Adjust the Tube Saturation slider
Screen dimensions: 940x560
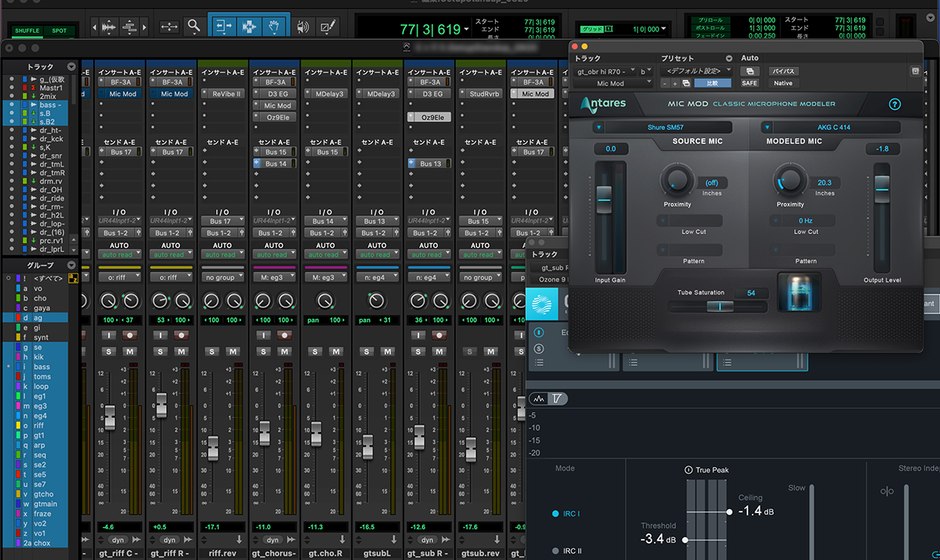(718, 306)
